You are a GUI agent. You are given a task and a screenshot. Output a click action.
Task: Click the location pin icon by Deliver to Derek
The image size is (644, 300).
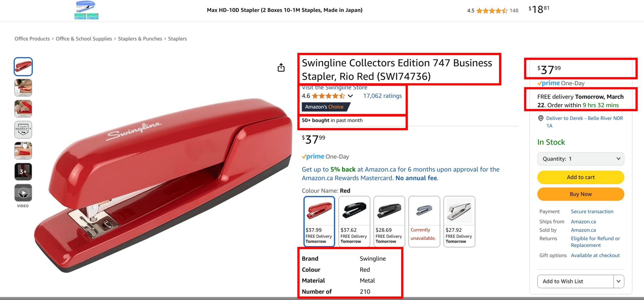[x=541, y=118]
